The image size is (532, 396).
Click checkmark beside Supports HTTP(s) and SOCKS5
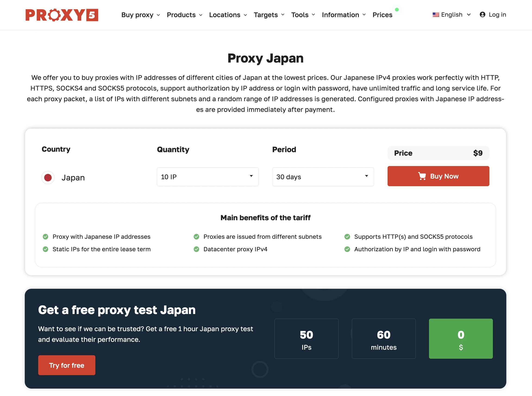(x=347, y=237)
